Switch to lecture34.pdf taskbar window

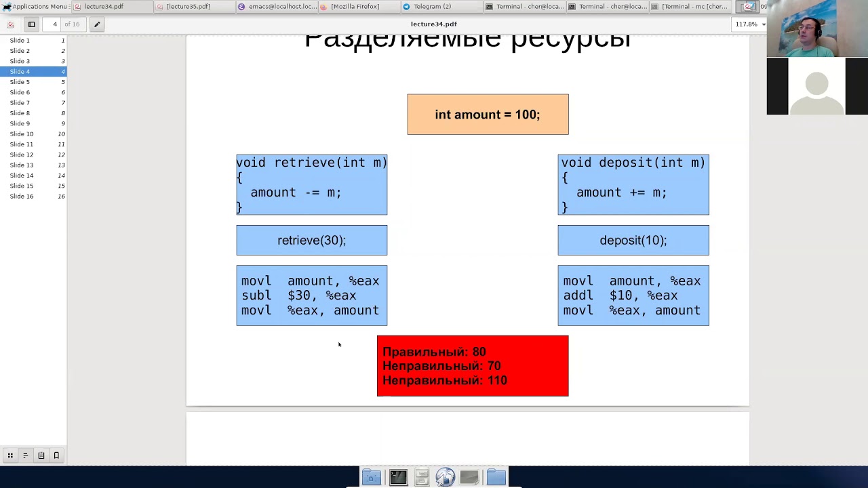111,7
